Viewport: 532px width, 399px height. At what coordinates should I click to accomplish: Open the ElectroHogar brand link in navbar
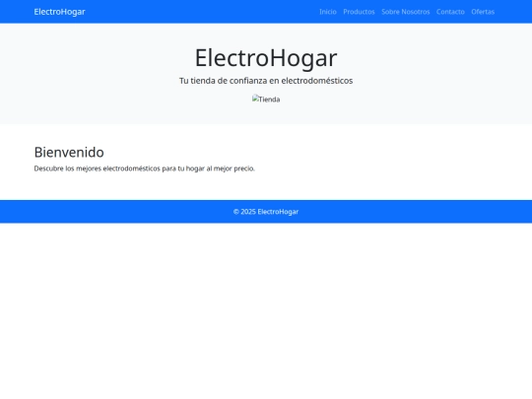(59, 12)
